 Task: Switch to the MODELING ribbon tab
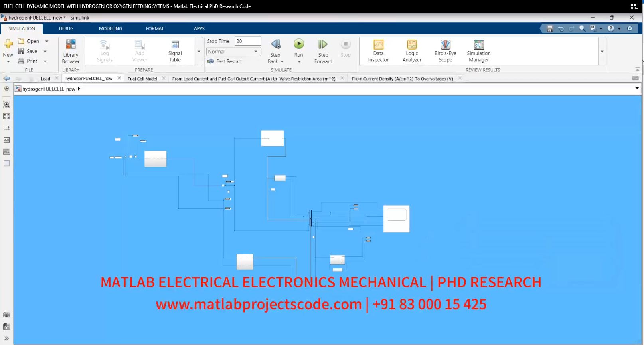point(111,28)
